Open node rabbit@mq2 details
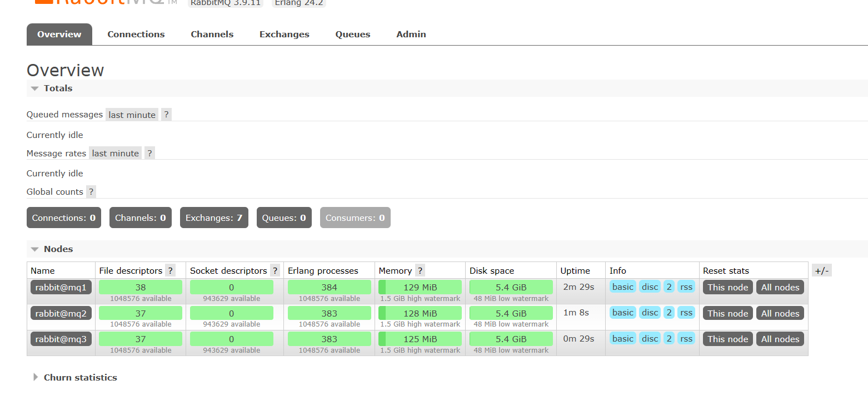This screenshot has width=868, height=395. coord(61,313)
